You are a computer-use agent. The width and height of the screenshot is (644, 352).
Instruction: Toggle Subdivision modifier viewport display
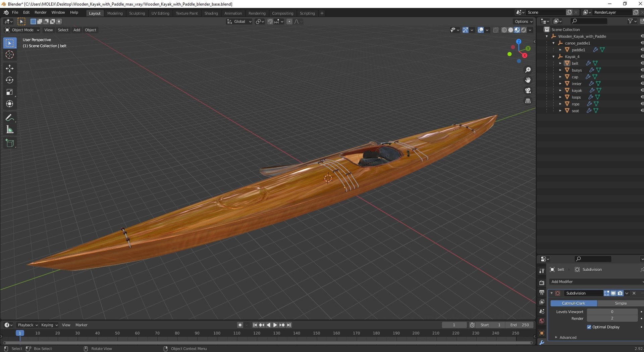pyautogui.click(x=613, y=293)
